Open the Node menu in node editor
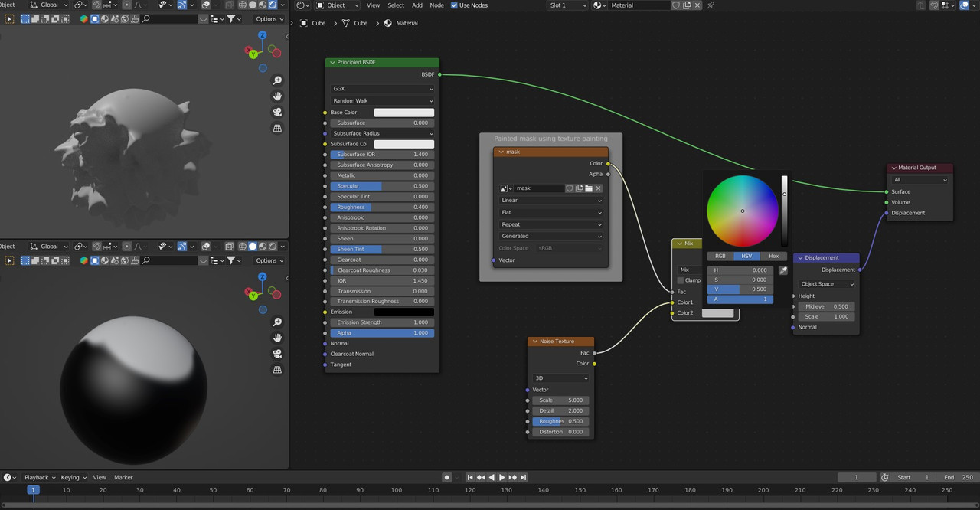 click(x=436, y=5)
